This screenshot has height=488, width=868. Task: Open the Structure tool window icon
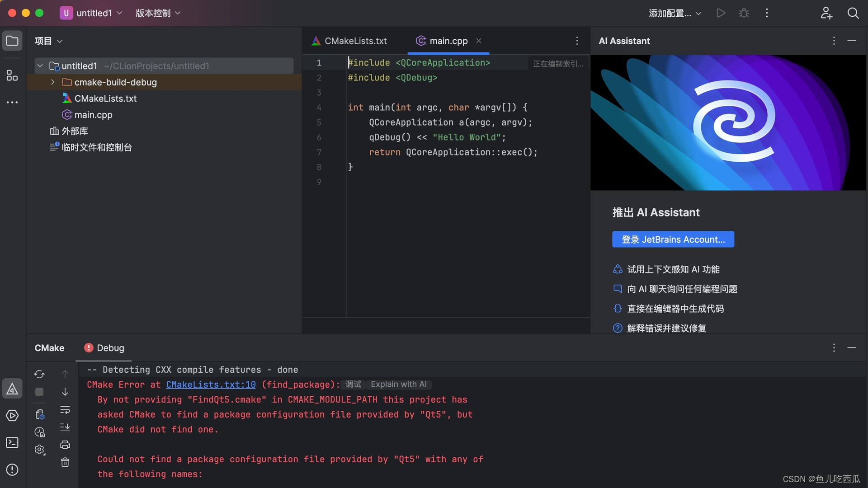12,75
